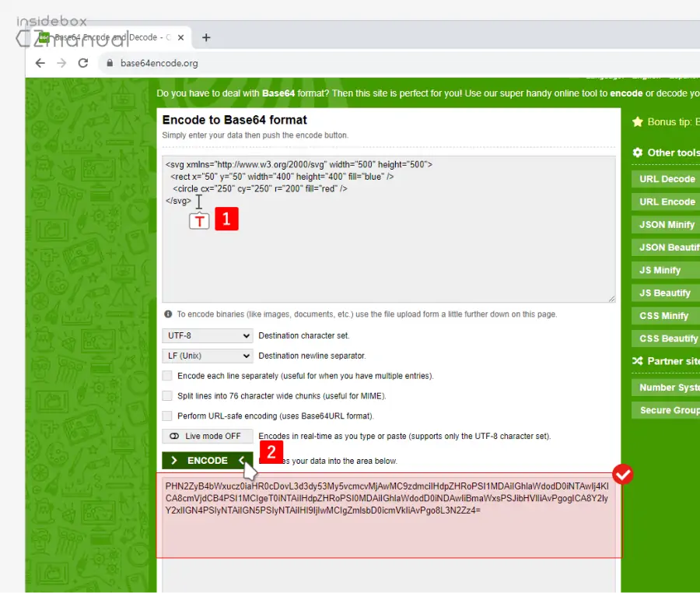700x593 pixels.
Task: Open a new browser tab with plus
Action: (x=206, y=37)
